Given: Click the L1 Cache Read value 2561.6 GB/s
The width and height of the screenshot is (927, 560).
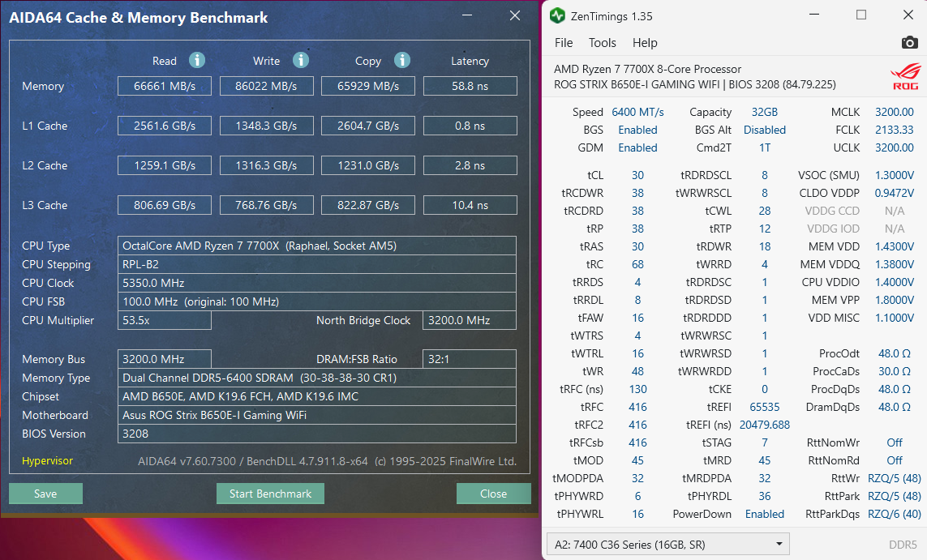Looking at the screenshot, I should 165,126.
